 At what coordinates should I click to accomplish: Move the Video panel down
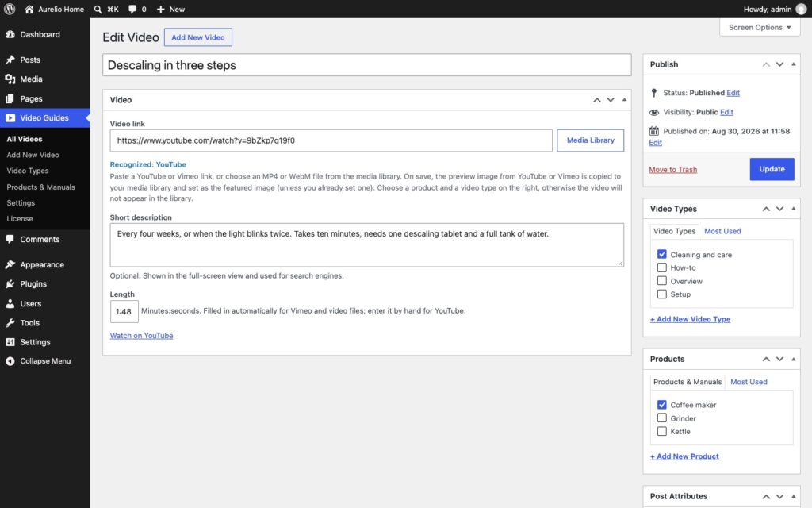(x=611, y=100)
